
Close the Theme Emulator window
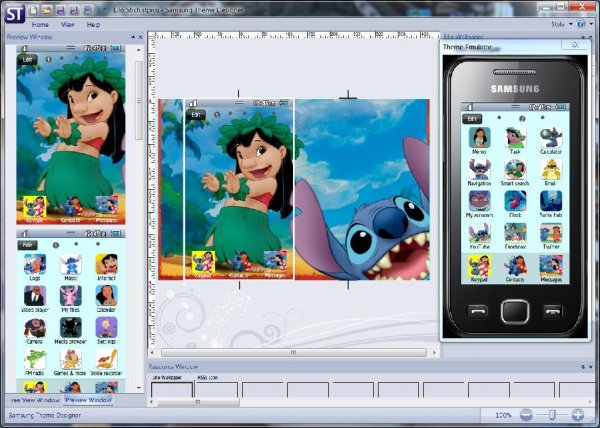pyautogui.click(x=575, y=44)
